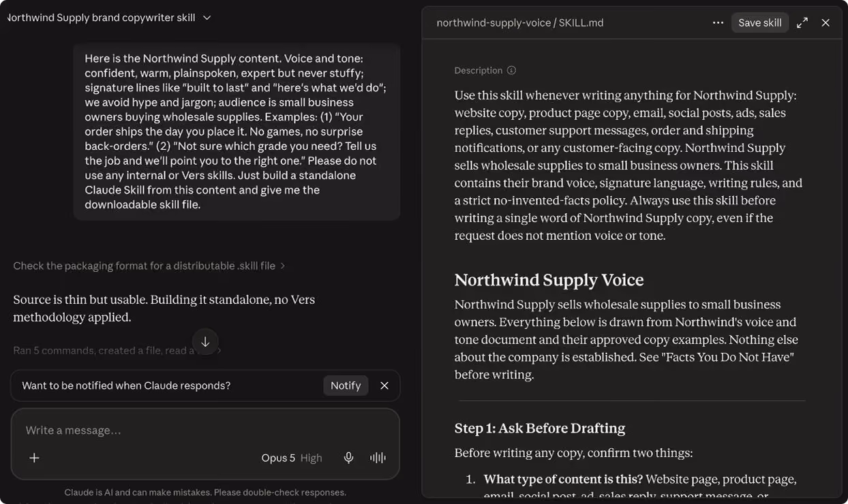Click the northwind-supply-voice / SKILL.md file path
The image size is (848, 504).
pyautogui.click(x=520, y=22)
